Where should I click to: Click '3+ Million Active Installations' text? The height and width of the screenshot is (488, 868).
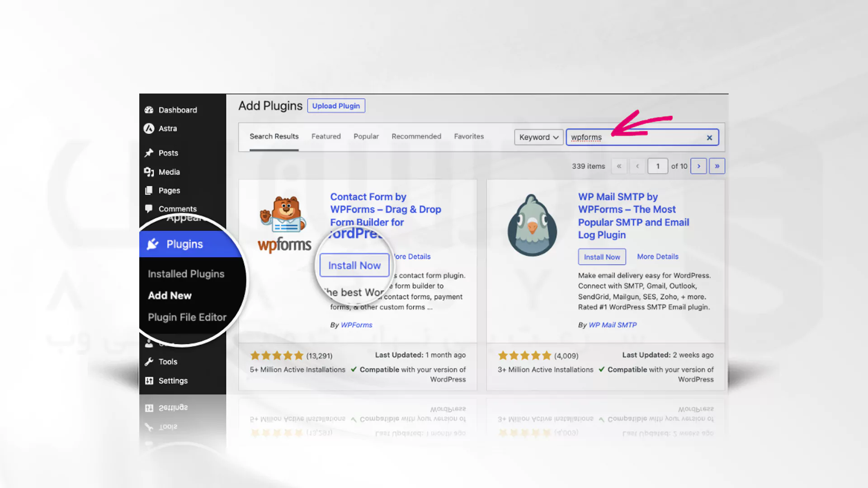click(x=545, y=370)
